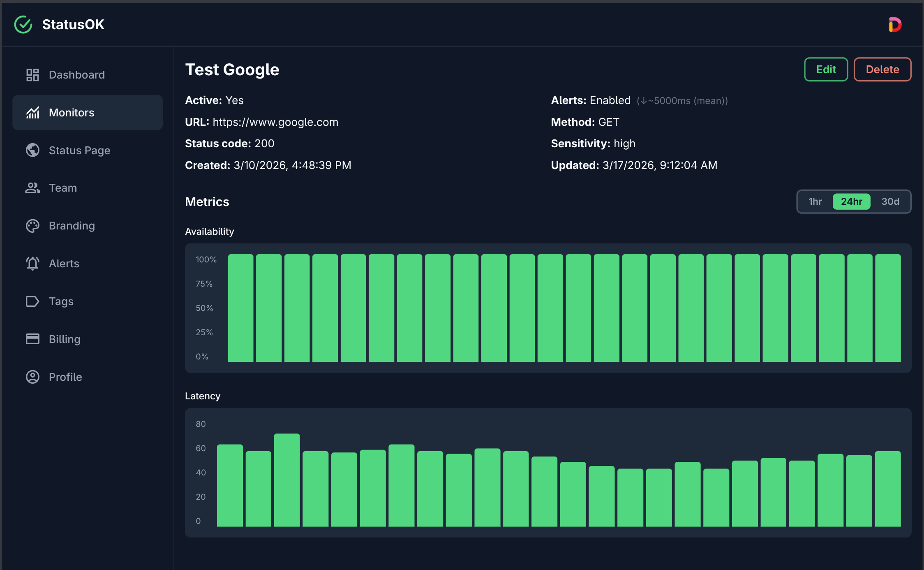The width and height of the screenshot is (924, 570).
Task: Click the Alerts bell icon
Action: click(x=32, y=264)
